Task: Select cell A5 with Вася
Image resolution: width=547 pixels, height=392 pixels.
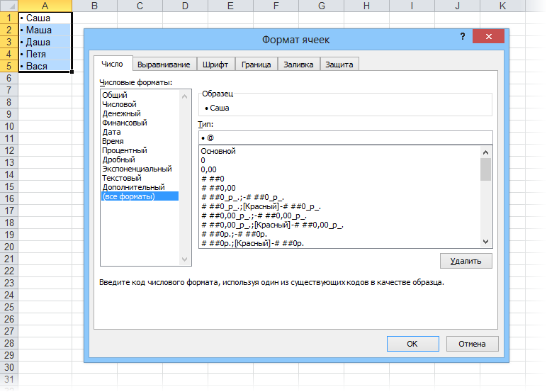Action: [x=45, y=66]
